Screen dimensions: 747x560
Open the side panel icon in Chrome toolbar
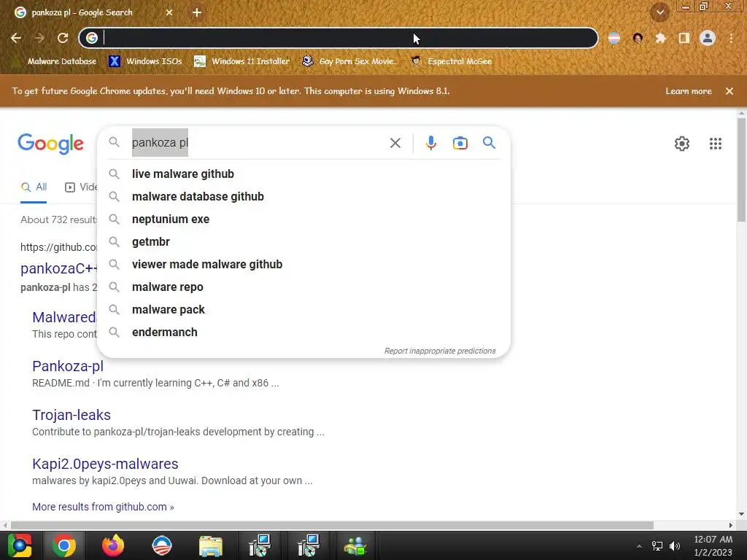pos(684,38)
